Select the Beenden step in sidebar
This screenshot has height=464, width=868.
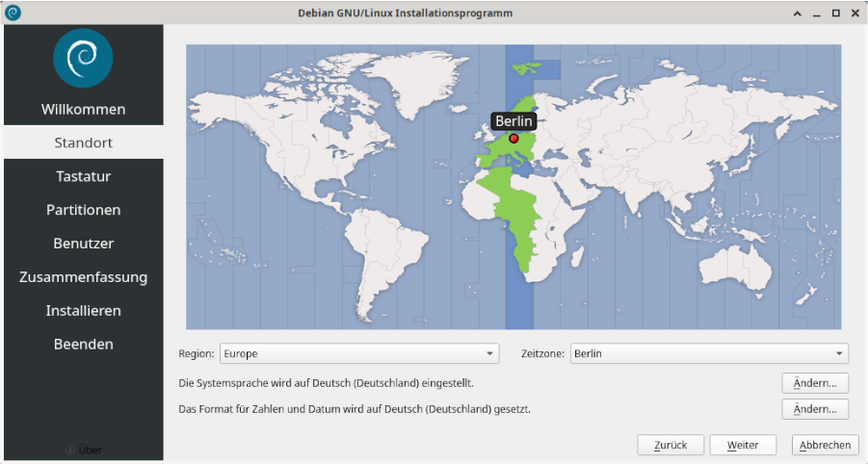tap(84, 344)
